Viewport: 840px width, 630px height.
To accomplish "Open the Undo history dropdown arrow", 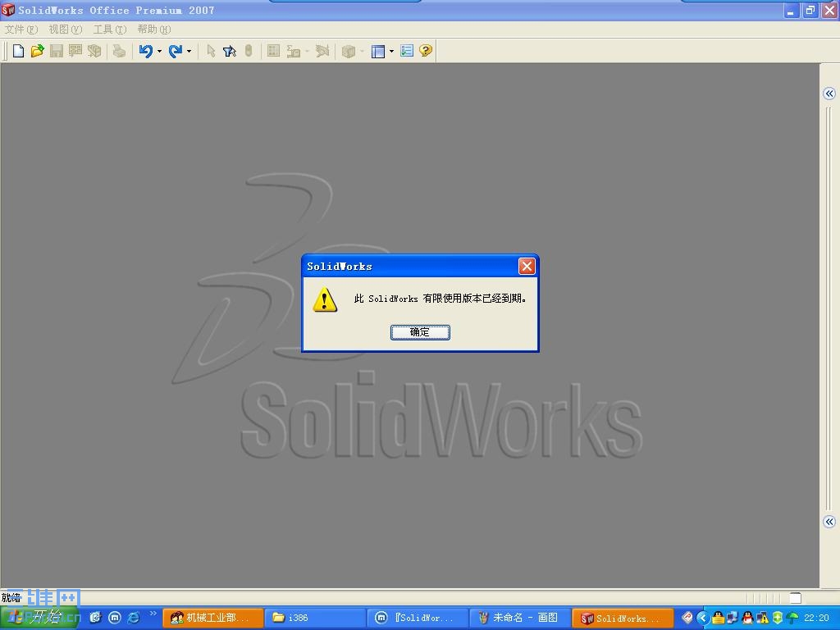I will coord(159,52).
